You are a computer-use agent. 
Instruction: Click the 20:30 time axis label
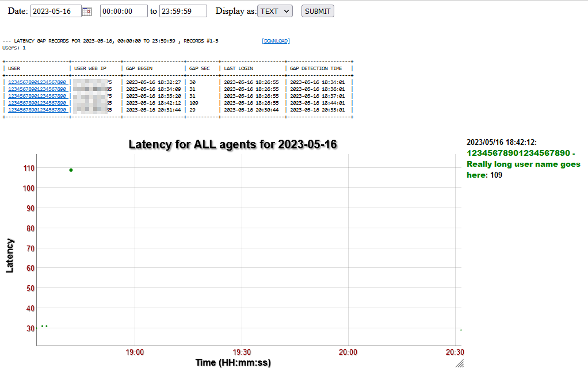455,352
